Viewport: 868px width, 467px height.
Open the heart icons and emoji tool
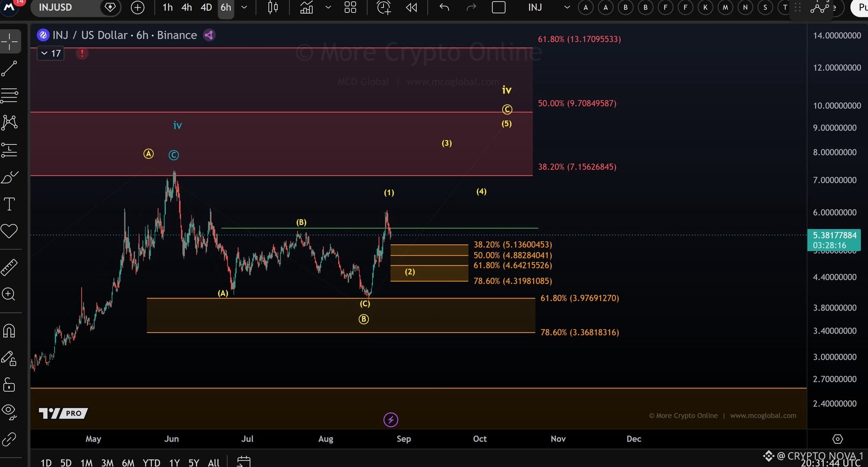tap(9, 231)
